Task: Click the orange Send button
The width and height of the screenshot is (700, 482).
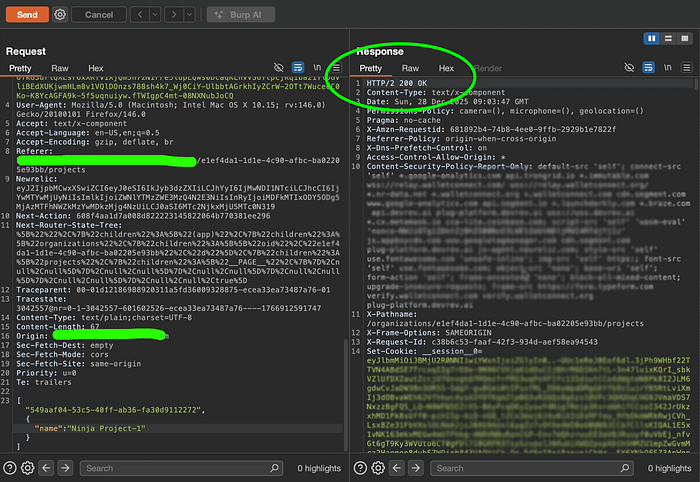Action: click(x=27, y=15)
